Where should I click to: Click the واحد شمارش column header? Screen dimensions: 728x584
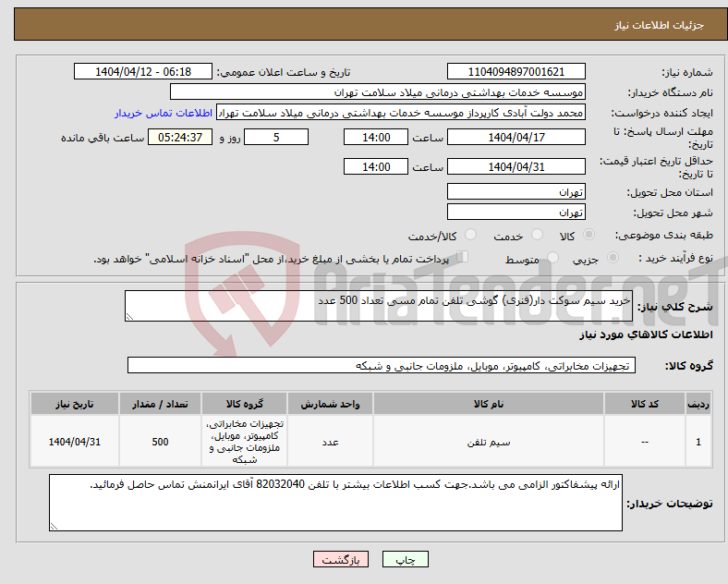(x=330, y=404)
